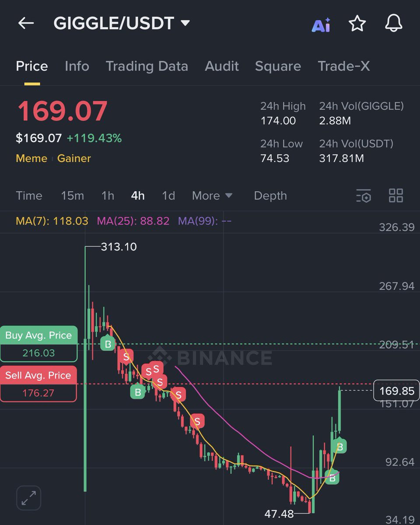The width and height of the screenshot is (420, 525).
Task: Tap the 24h Low value 74.53
Action: coord(275,158)
